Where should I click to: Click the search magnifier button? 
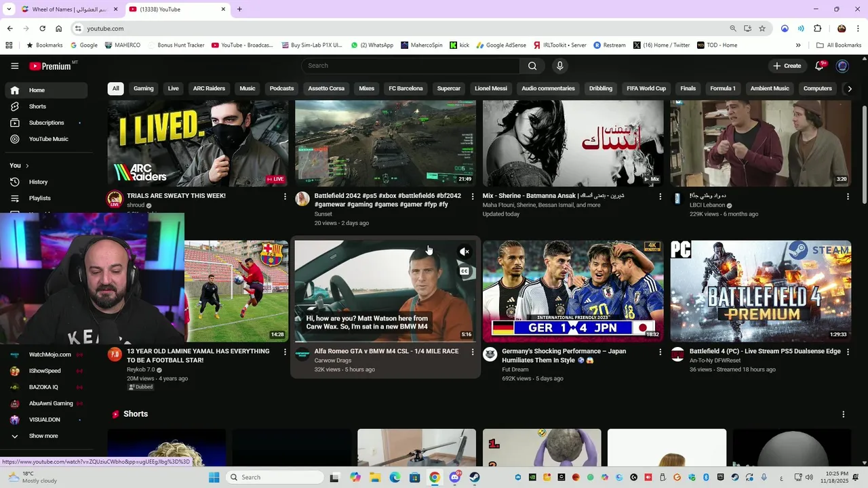(532, 66)
